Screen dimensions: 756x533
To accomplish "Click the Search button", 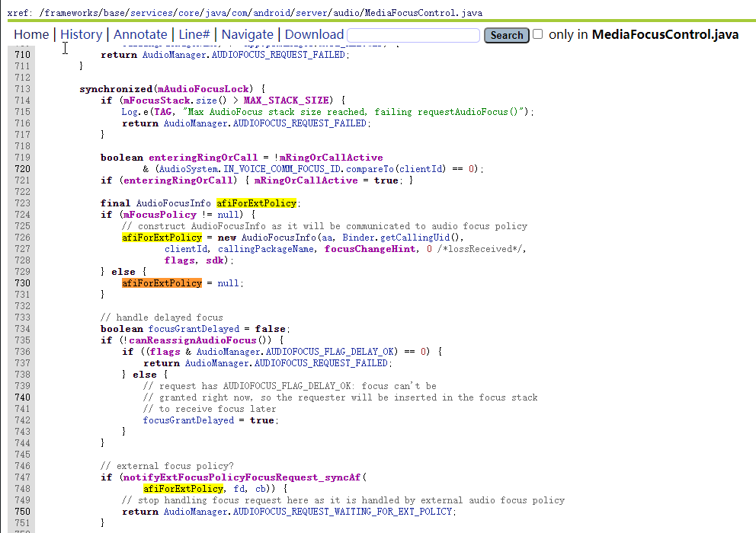I will click(x=507, y=35).
